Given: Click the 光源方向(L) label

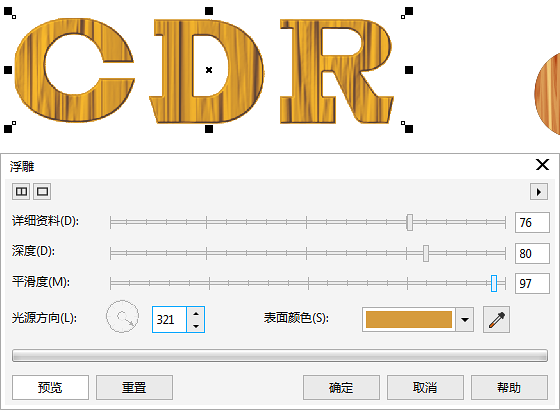Looking at the screenshot, I should (44, 318).
